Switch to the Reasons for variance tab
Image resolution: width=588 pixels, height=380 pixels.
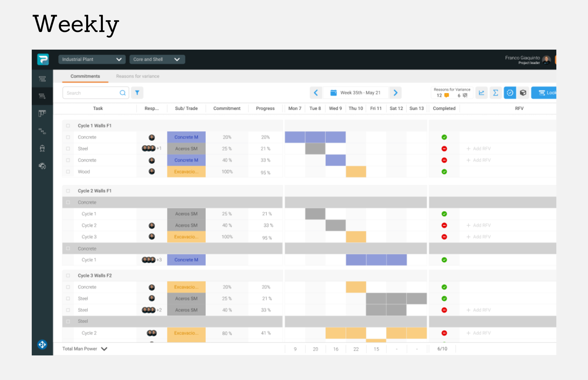137,76
